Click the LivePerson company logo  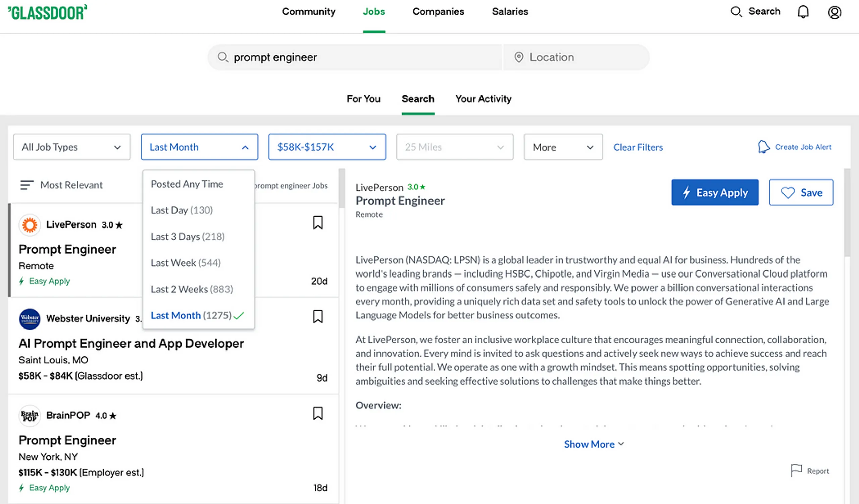(30, 225)
